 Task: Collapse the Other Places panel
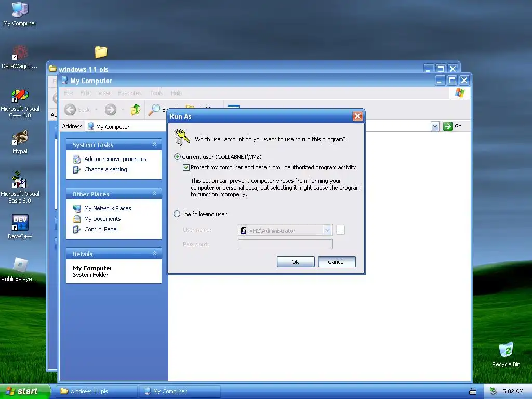coord(154,194)
